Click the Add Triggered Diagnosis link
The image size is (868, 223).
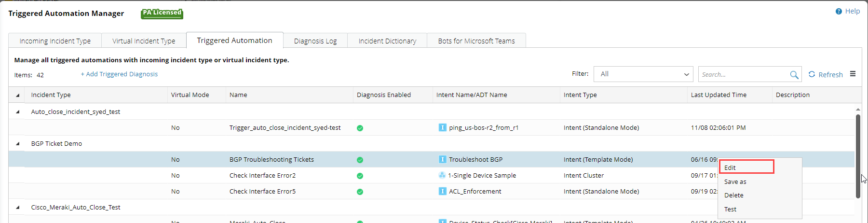coord(119,74)
